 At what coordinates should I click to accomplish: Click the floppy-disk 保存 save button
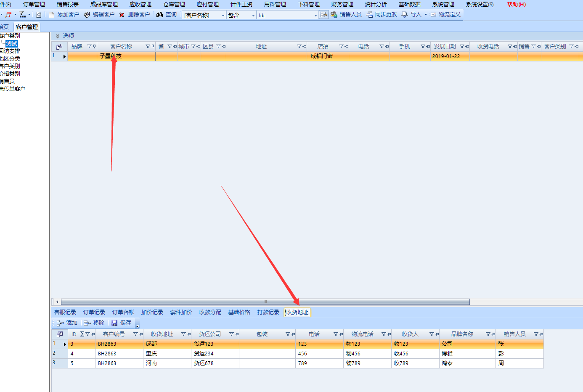122,323
